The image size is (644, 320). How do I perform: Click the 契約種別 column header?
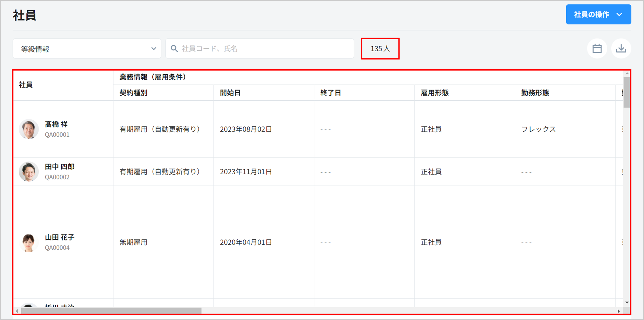tap(133, 93)
